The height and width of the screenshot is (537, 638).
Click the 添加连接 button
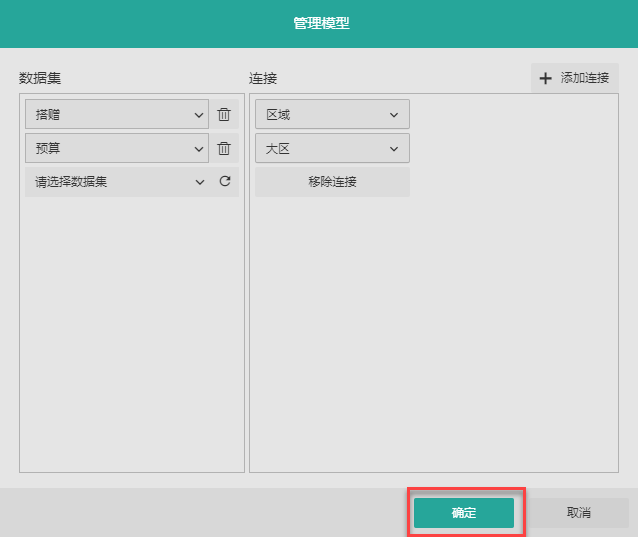pyautogui.click(x=575, y=78)
